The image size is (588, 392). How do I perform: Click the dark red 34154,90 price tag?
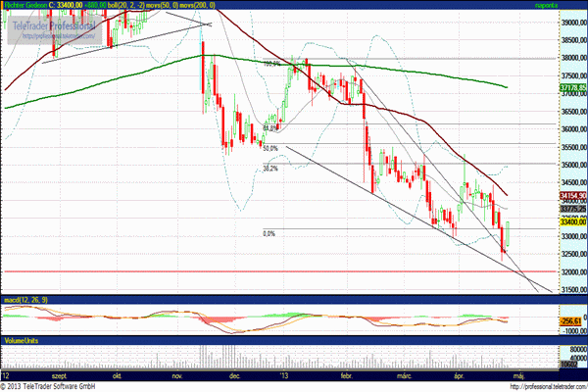pos(571,197)
